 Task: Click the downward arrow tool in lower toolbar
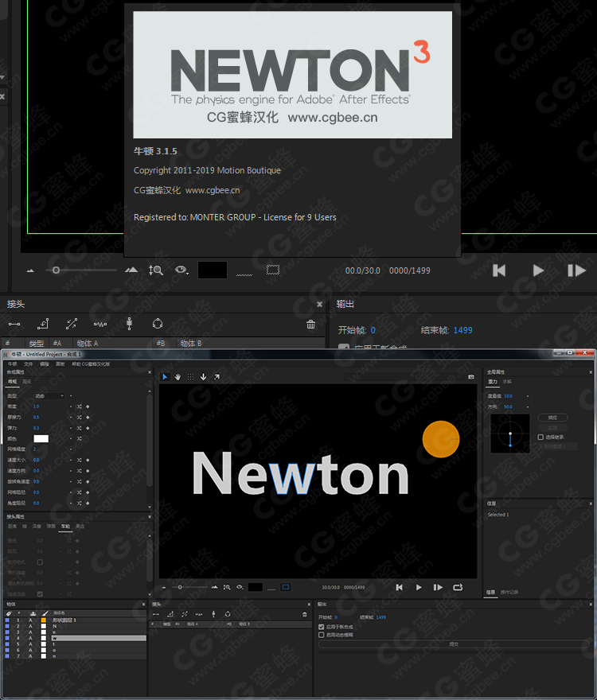coord(203,377)
